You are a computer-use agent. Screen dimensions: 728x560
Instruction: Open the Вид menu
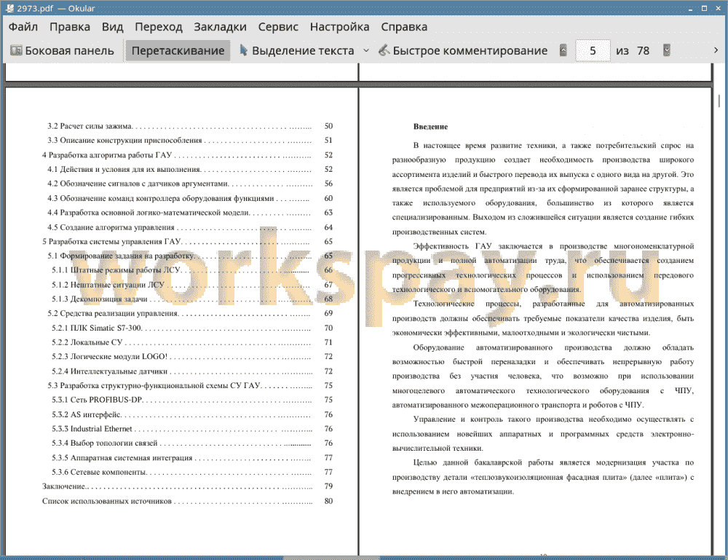(x=112, y=27)
